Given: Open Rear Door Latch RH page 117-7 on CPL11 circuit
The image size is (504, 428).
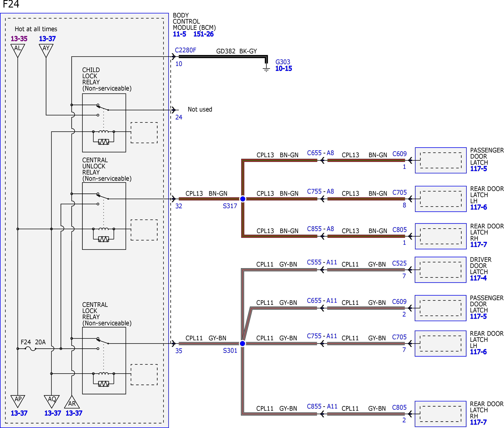Looking at the screenshot, I should 478,422.
